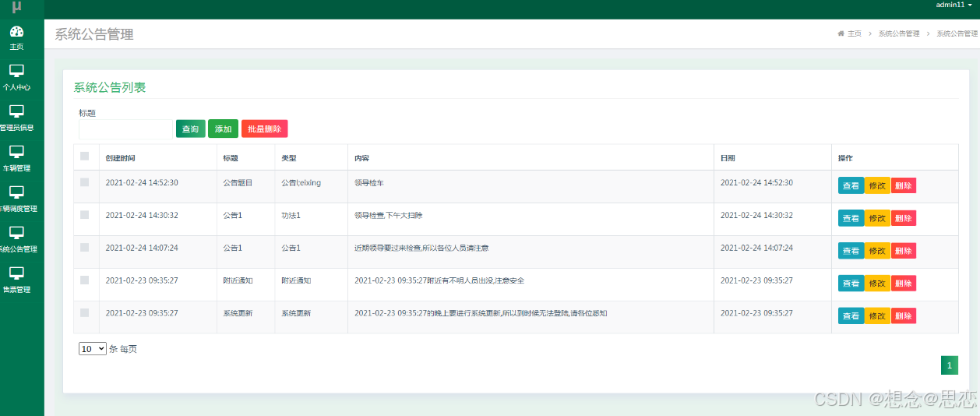The image size is (980, 416).
Task: Open the admin11 user dropdown
Action: [x=954, y=5]
